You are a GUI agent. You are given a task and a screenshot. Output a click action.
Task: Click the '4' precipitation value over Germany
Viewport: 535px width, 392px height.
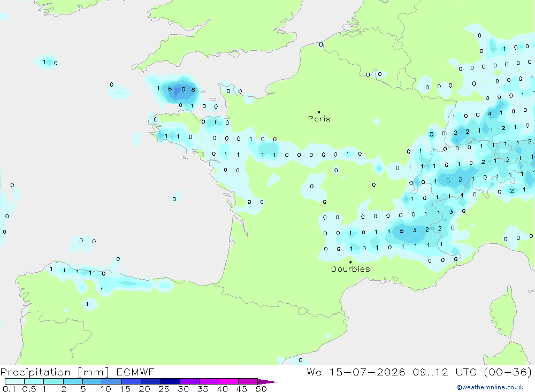click(x=490, y=113)
